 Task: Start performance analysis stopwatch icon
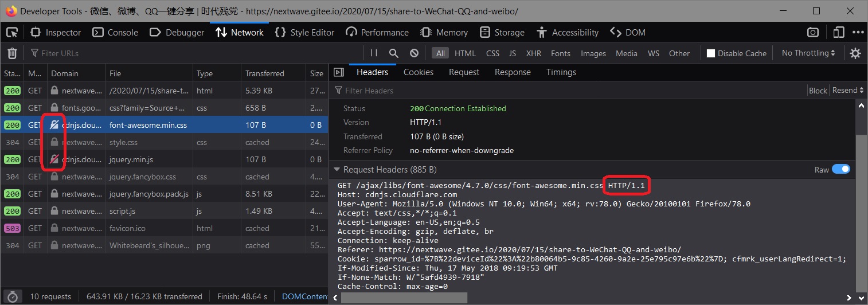tap(12, 296)
